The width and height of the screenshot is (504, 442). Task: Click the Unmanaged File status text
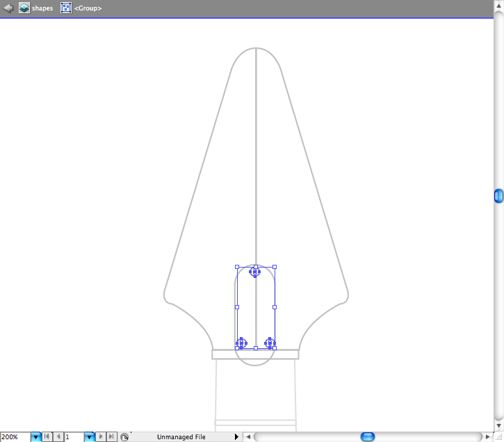[181, 436]
